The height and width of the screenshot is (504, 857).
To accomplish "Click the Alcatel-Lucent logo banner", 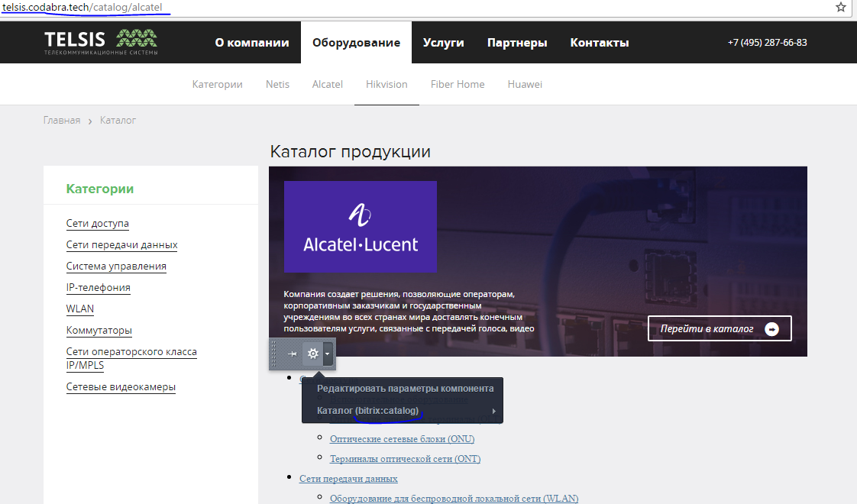I will [361, 227].
